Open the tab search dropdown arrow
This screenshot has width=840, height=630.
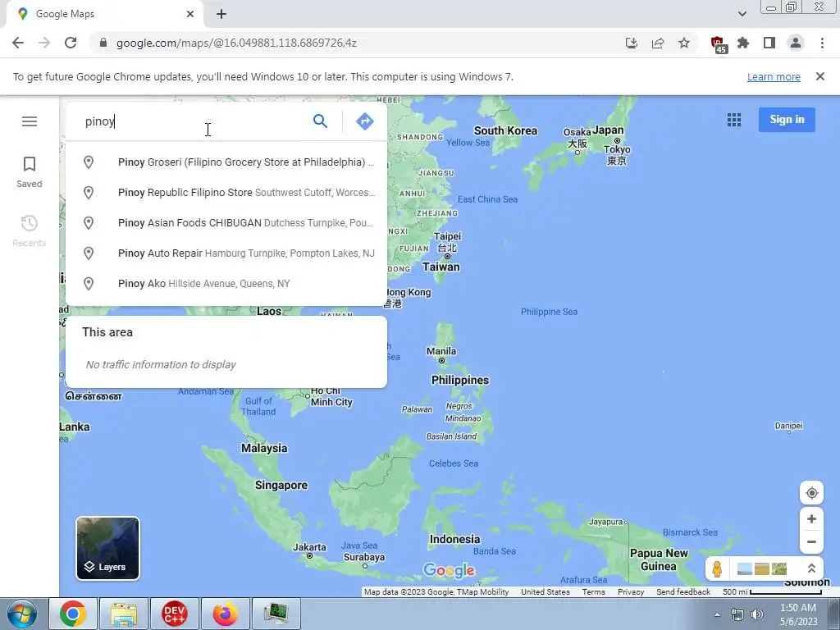coord(742,14)
